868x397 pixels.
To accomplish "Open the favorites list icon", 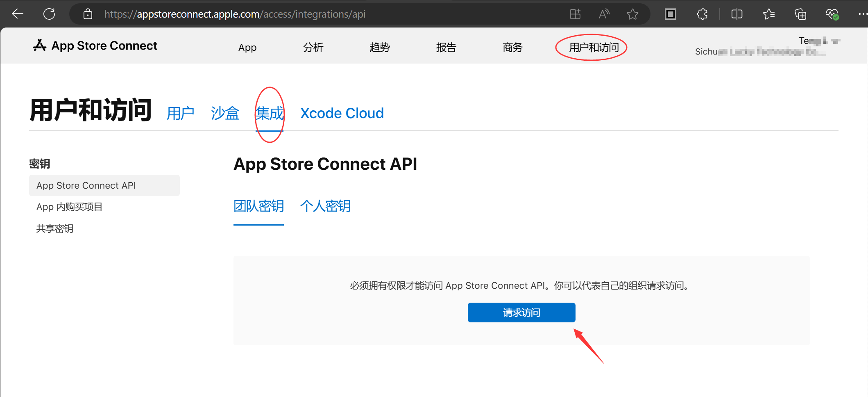I will click(768, 14).
